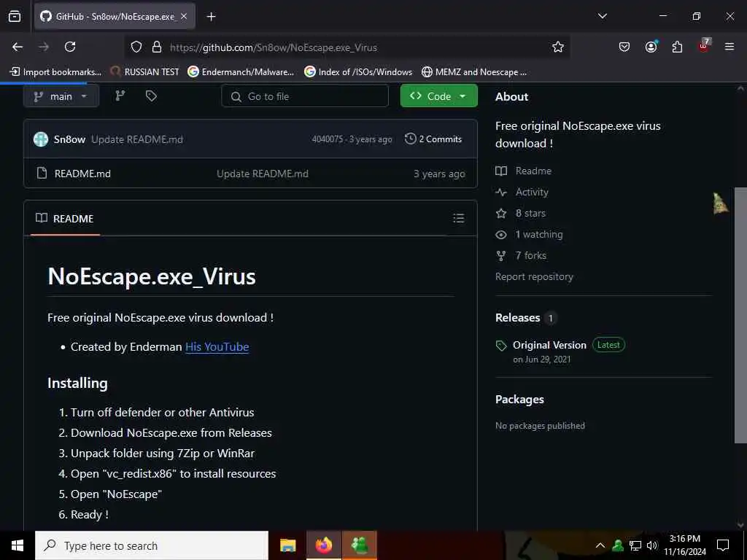Open the Readme link in About
This screenshot has height=560, width=747.
[x=533, y=171]
